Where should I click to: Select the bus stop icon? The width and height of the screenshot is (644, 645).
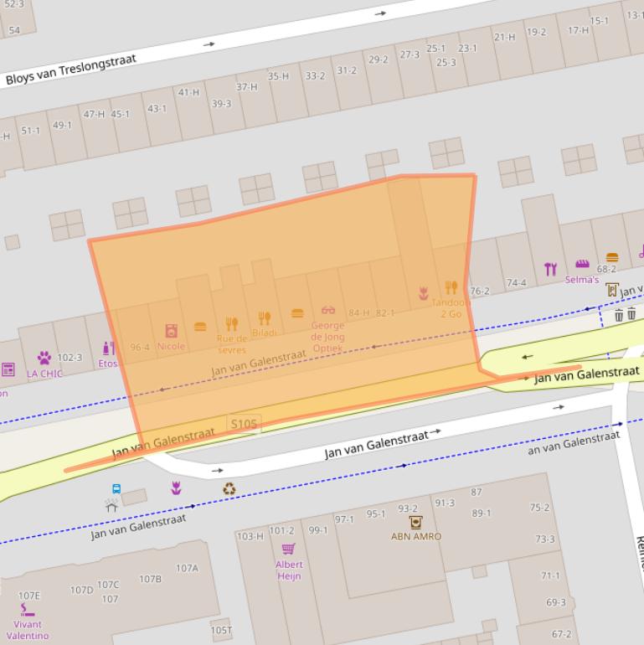click(116, 489)
